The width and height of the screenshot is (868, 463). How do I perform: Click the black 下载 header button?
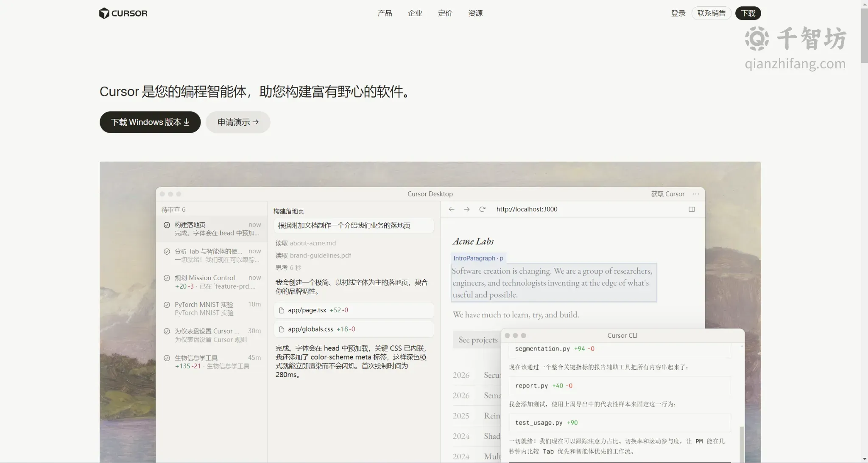748,13
